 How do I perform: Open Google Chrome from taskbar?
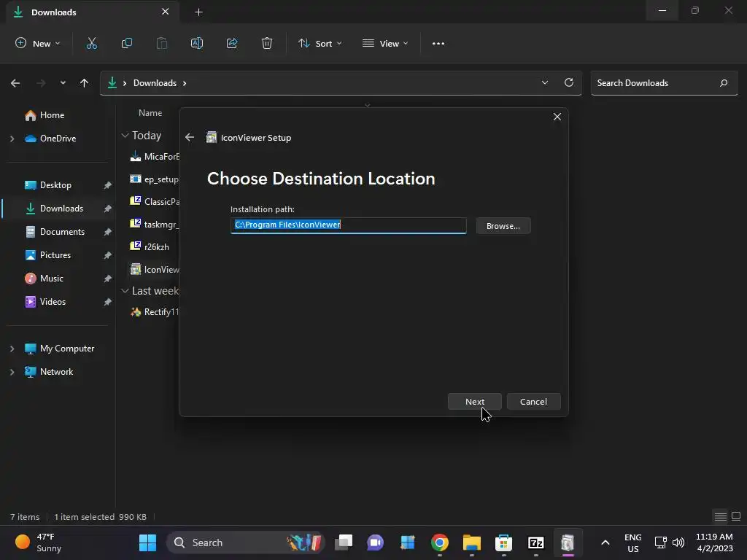(439, 542)
